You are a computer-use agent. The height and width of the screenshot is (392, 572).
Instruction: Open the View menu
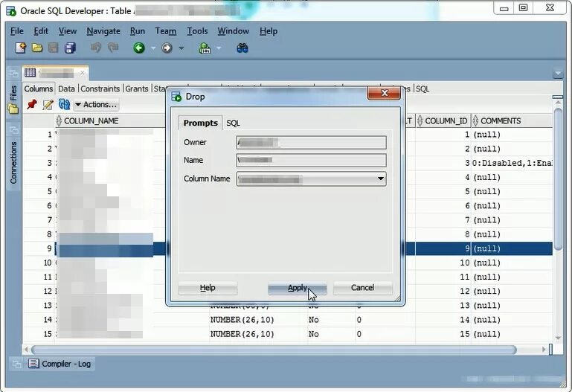pyautogui.click(x=68, y=31)
